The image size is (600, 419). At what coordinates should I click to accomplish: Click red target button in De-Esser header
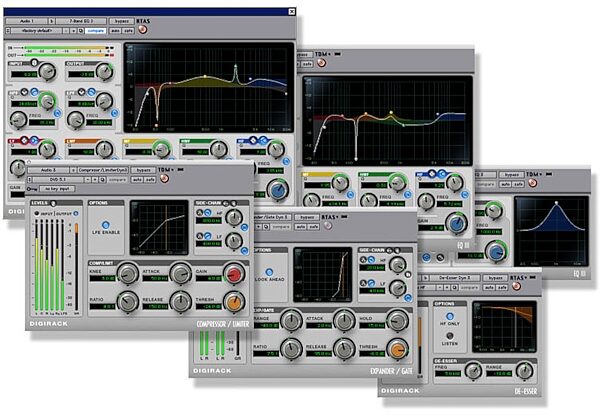pos(516,286)
